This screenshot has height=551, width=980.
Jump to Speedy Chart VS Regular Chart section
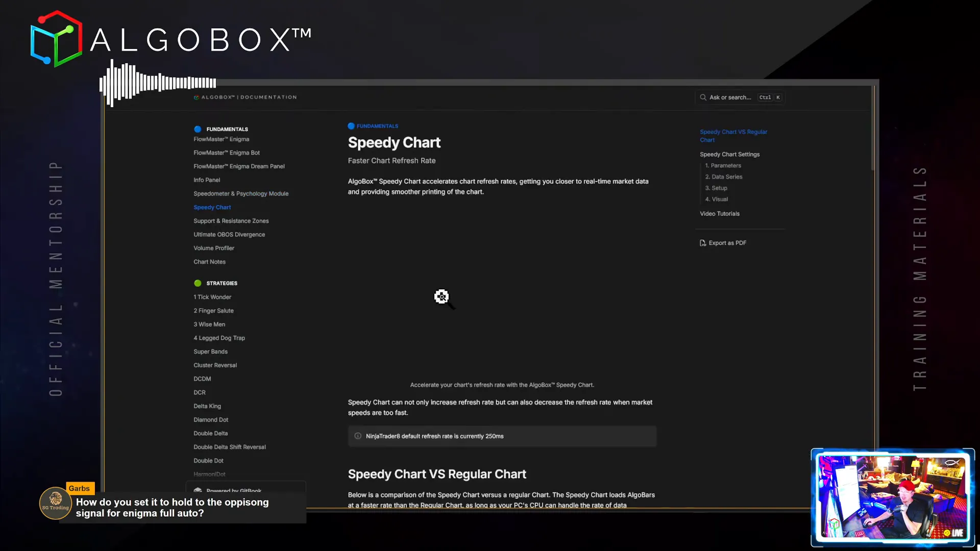tap(733, 136)
